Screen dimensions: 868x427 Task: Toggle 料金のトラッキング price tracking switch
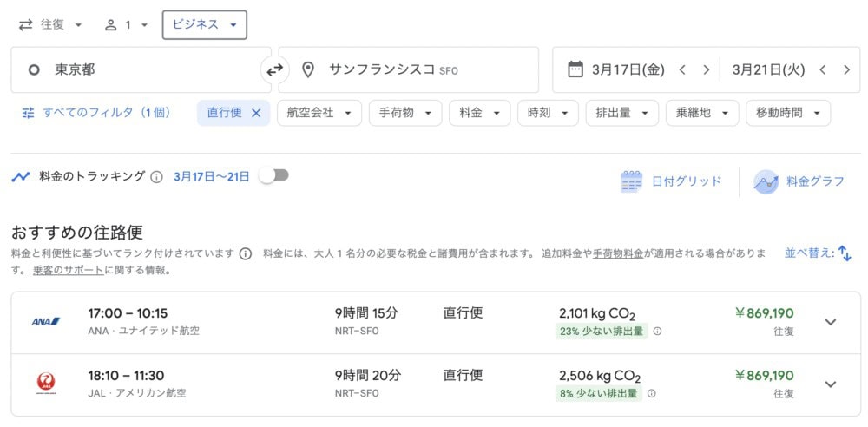click(274, 175)
